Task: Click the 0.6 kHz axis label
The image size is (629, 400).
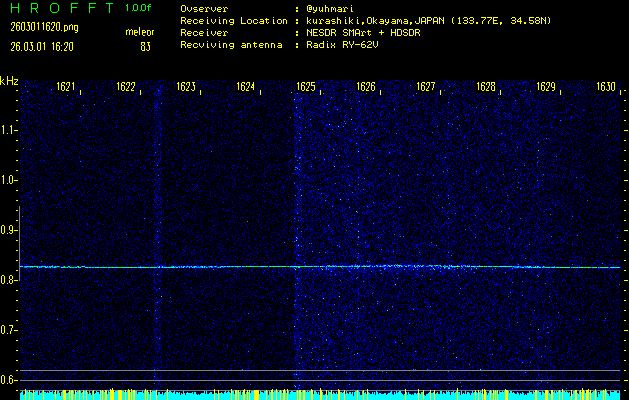Action: pos(7,380)
